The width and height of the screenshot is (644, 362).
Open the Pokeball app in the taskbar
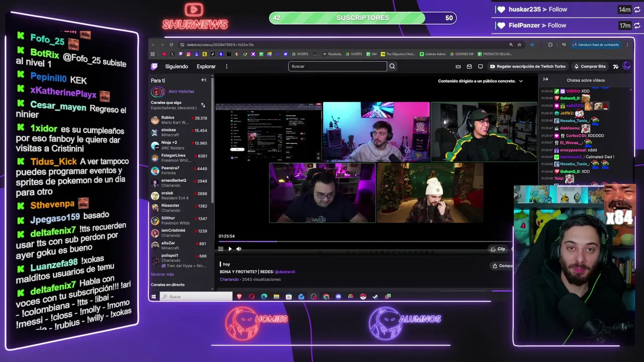(363, 297)
